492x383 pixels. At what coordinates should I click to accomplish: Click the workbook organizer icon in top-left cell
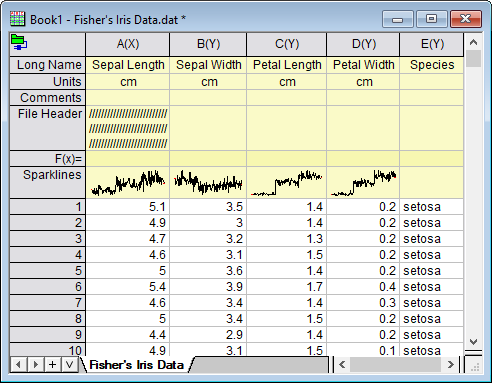[19, 42]
